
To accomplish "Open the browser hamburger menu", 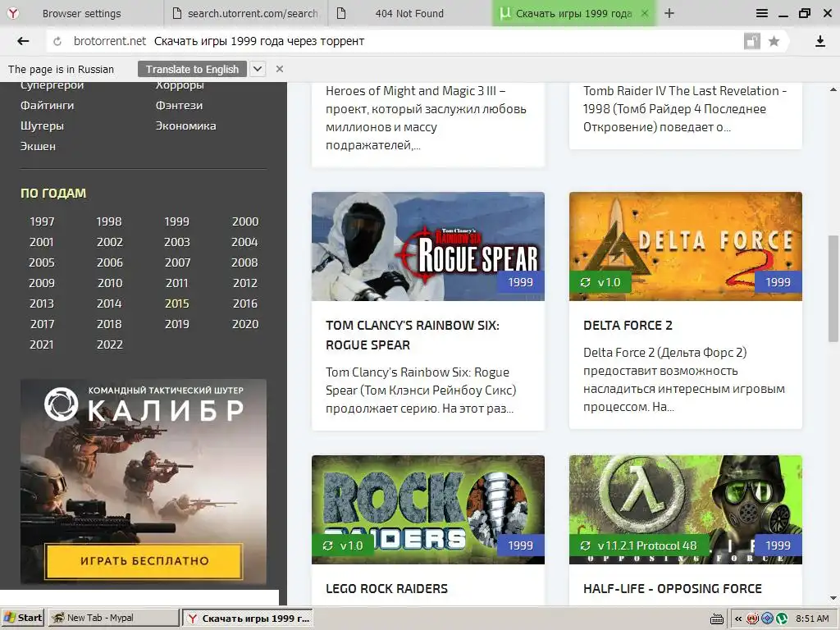I will coord(762,13).
